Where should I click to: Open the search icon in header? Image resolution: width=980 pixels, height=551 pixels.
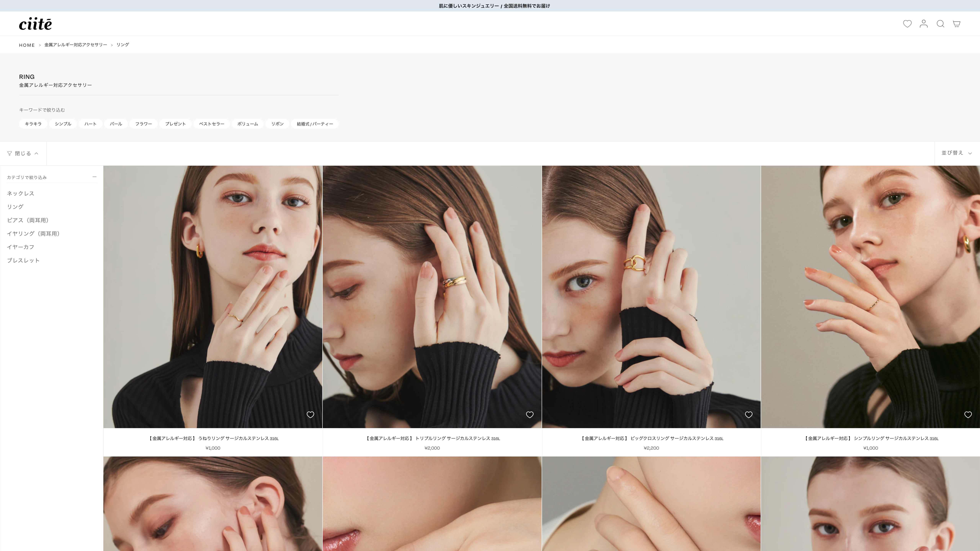click(940, 24)
